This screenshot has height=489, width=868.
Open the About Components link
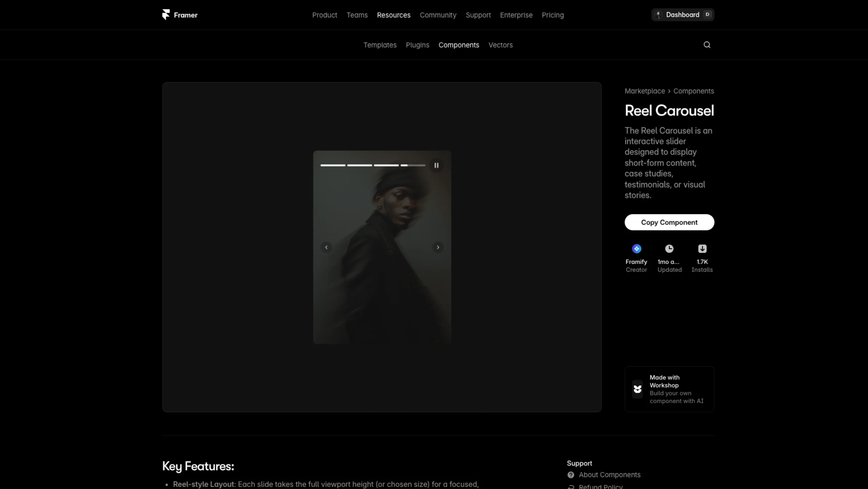point(609,475)
